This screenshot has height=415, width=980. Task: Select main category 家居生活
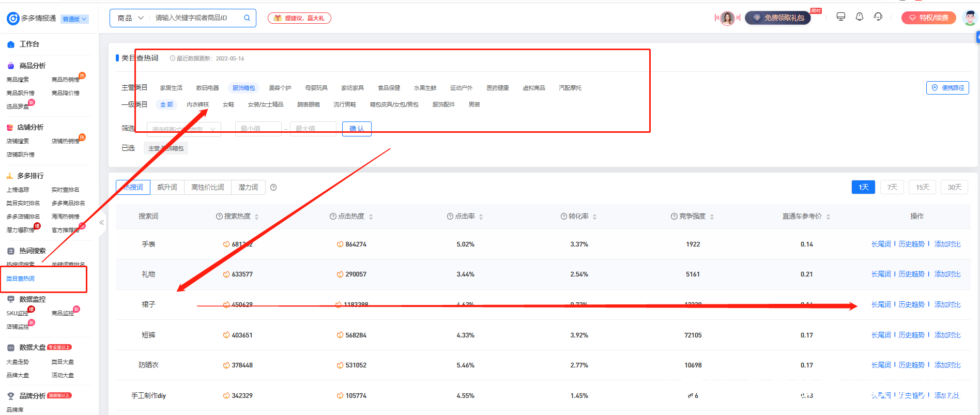(x=171, y=88)
